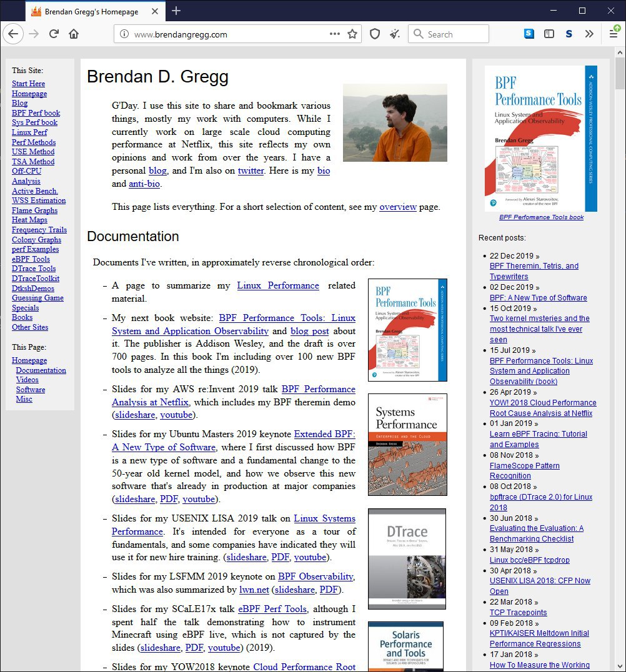Open Off-CPU Analysis sidebar link

tap(27, 175)
